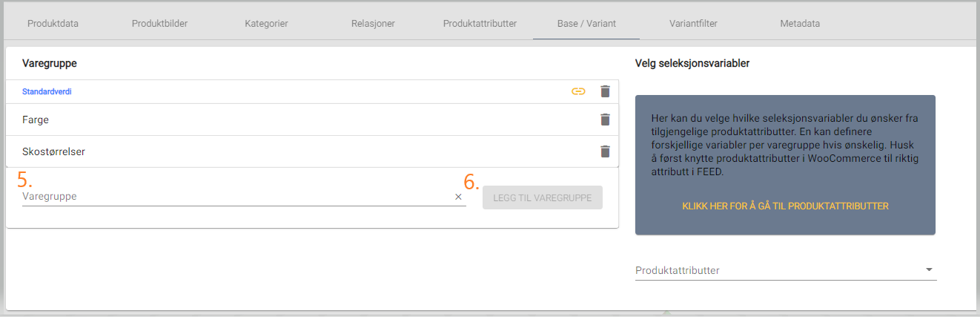Delete the Farge varegruppe

coord(605,120)
